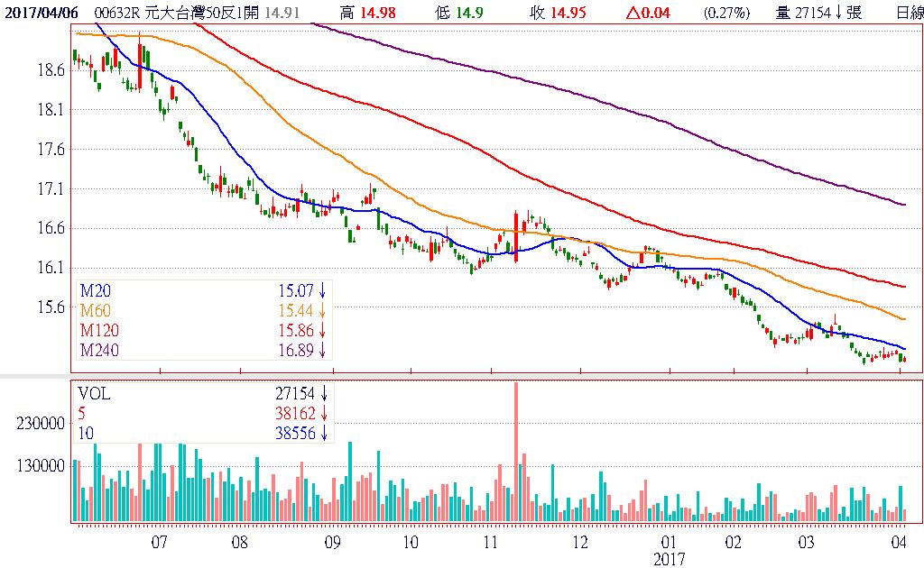Click the VOL indicator label
This screenshot has height=568, width=924.
pos(95,394)
